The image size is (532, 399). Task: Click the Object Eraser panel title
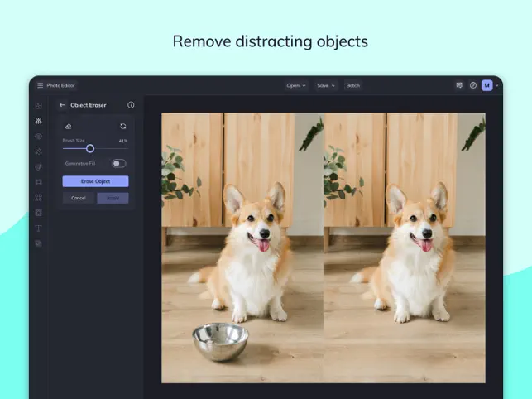click(89, 105)
